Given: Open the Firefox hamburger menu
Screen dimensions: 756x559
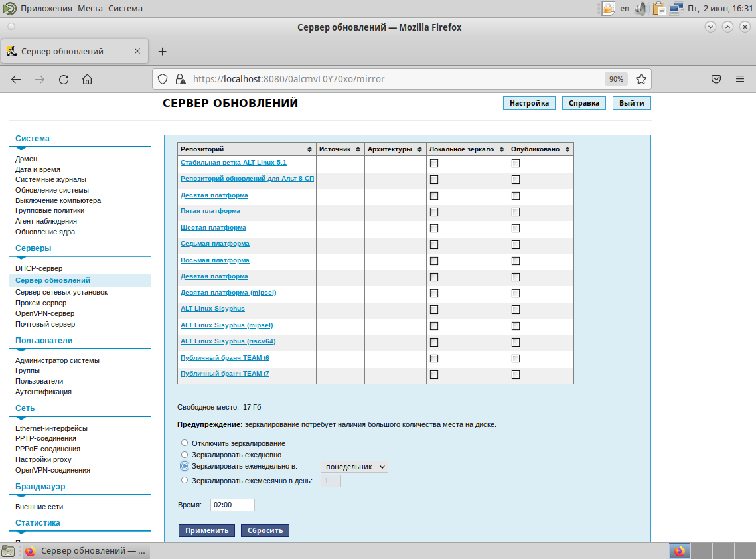Looking at the screenshot, I should [x=740, y=79].
